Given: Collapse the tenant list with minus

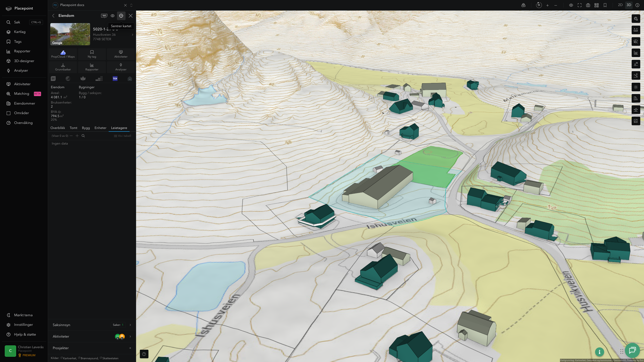Looking at the screenshot, I should pos(71,136).
